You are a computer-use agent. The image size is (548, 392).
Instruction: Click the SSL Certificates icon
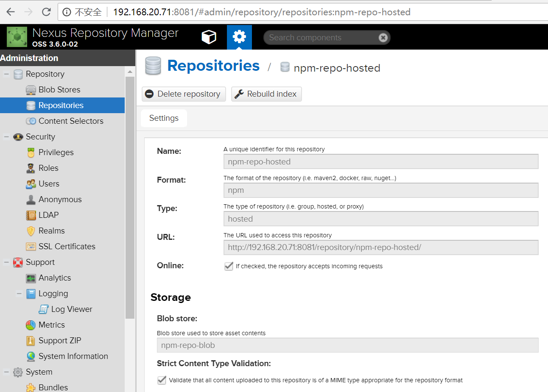[31, 247]
